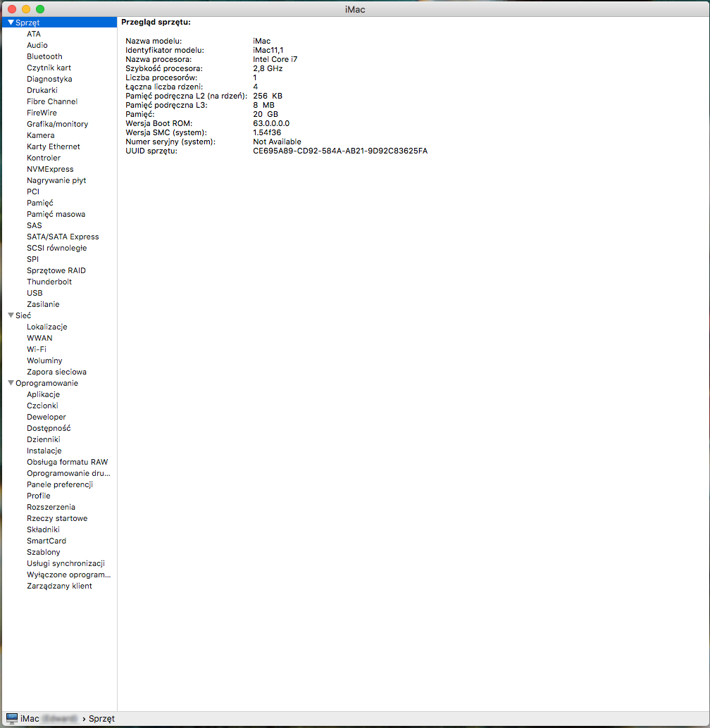This screenshot has height=728, width=710.
Task: Select Zarządzany klient entry
Action: pyautogui.click(x=59, y=586)
